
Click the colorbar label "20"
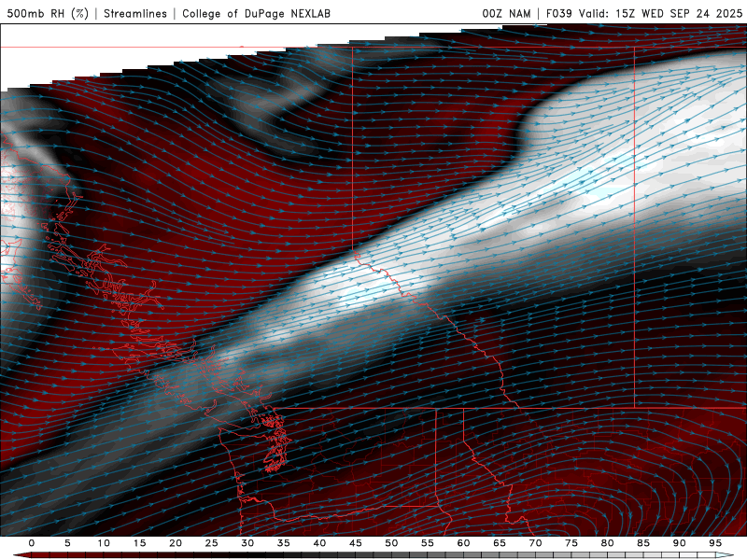coord(176,543)
